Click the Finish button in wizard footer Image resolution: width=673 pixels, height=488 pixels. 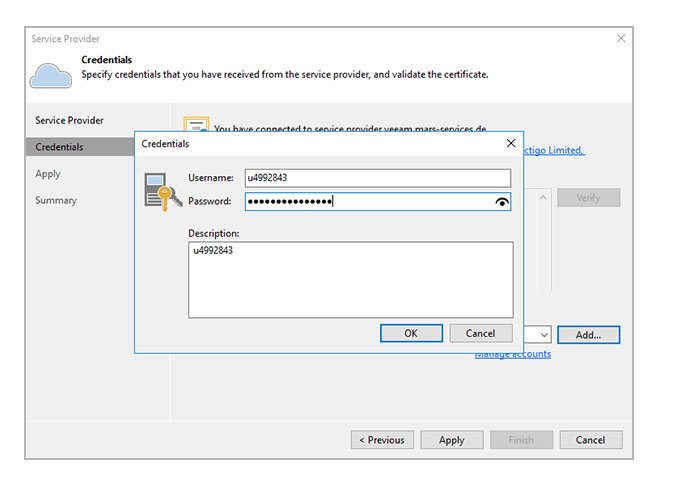pyautogui.click(x=520, y=440)
